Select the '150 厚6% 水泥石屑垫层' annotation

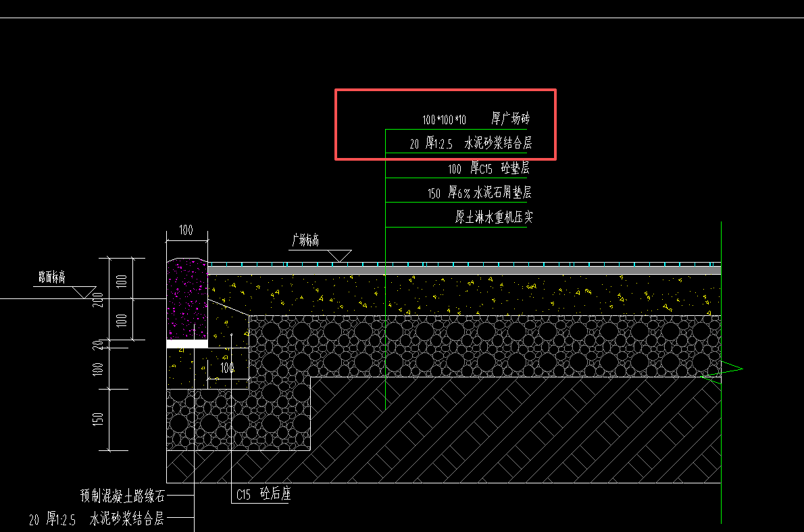pyautogui.click(x=480, y=192)
